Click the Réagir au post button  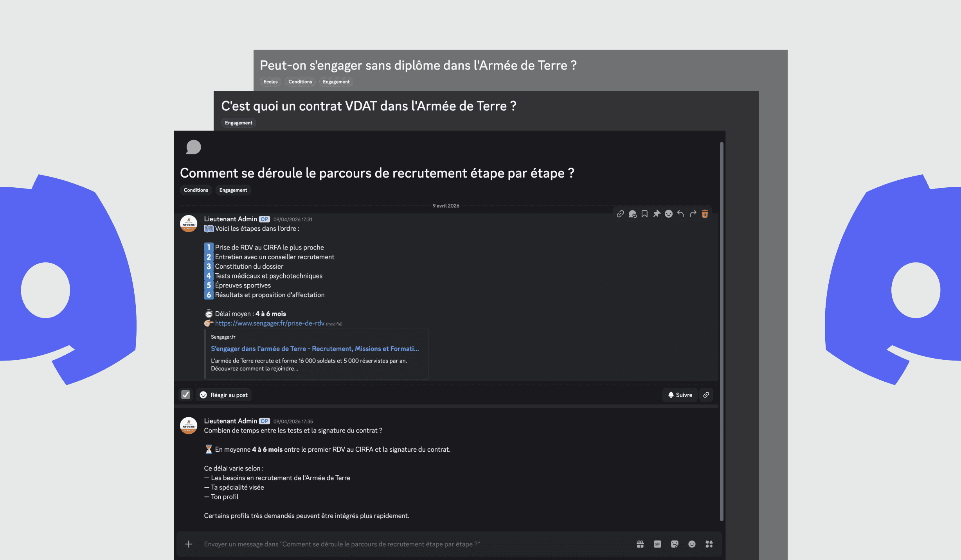point(224,395)
